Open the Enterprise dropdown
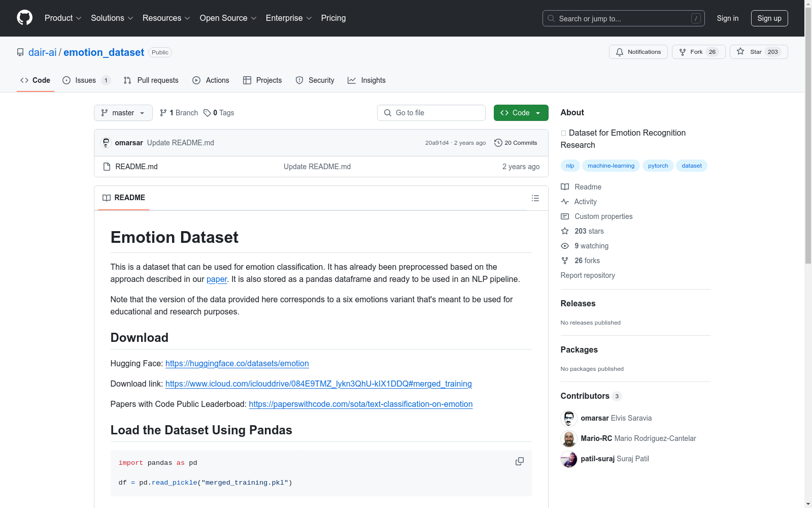This screenshot has width=812, height=508. [x=289, y=18]
